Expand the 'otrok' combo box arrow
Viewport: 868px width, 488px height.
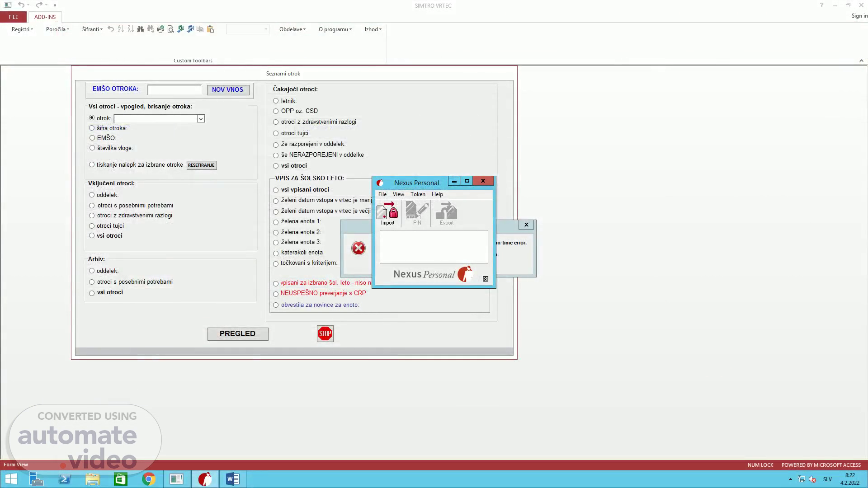[201, 118]
